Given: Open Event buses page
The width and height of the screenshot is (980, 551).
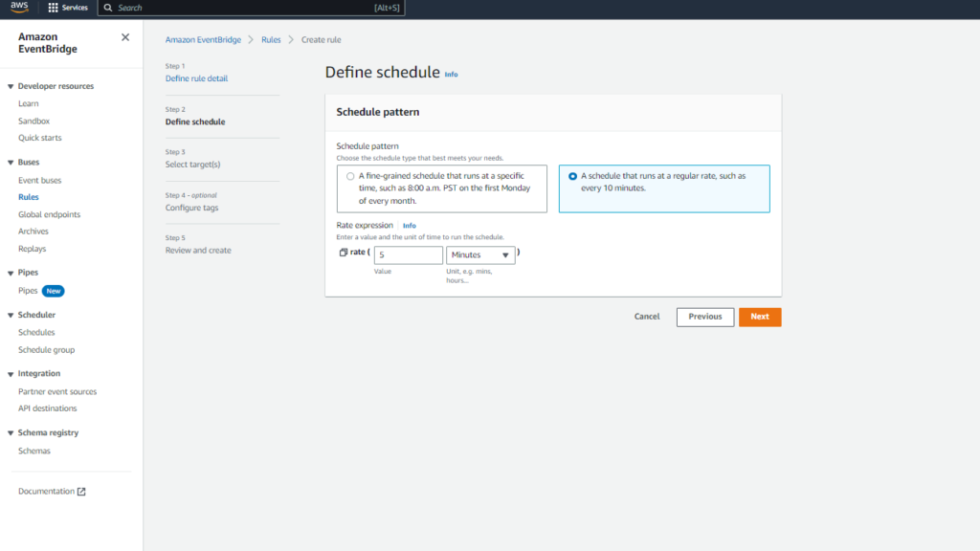Looking at the screenshot, I should pos(40,181).
